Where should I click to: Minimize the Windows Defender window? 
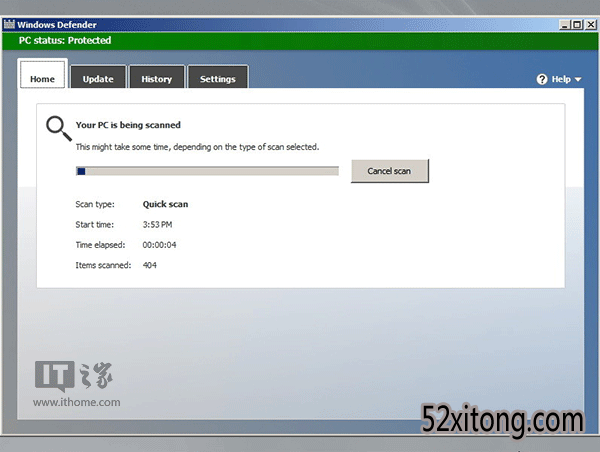click(564, 24)
